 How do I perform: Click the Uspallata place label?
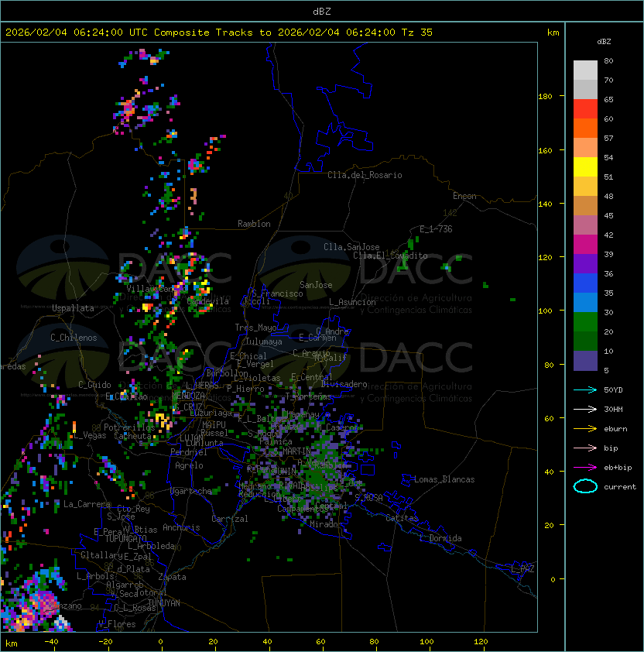pos(73,308)
